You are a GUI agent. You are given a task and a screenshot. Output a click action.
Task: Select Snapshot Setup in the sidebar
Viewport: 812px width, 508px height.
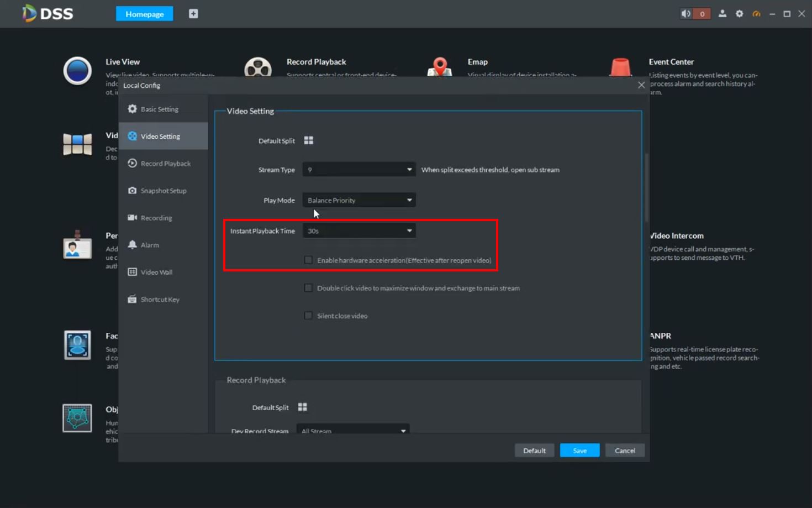pos(163,191)
